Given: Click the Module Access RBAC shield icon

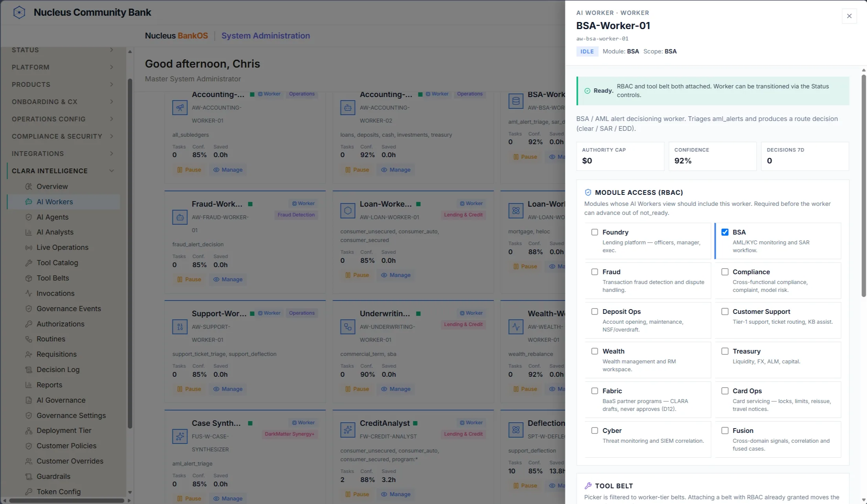Looking at the screenshot, I should [x=588, y=192].
